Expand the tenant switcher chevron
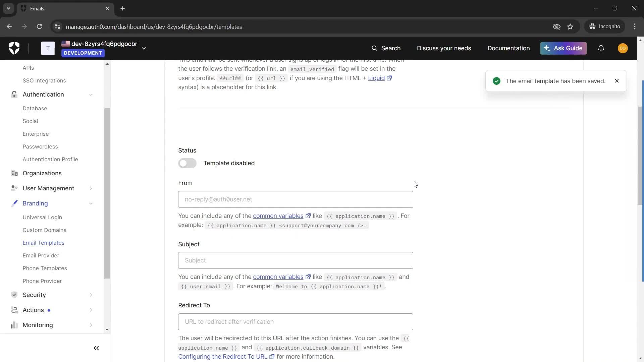 pyautogui.click(x=144, y=48)
